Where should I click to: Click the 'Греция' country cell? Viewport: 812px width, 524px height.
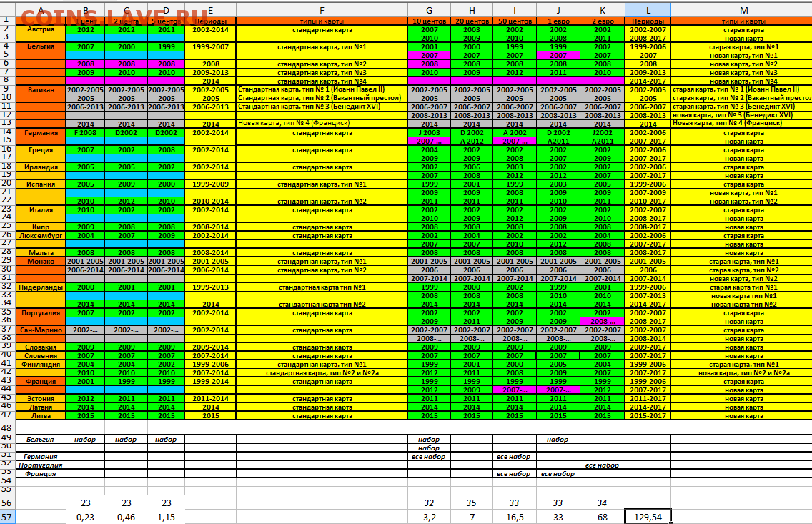(x=41, y=149)
